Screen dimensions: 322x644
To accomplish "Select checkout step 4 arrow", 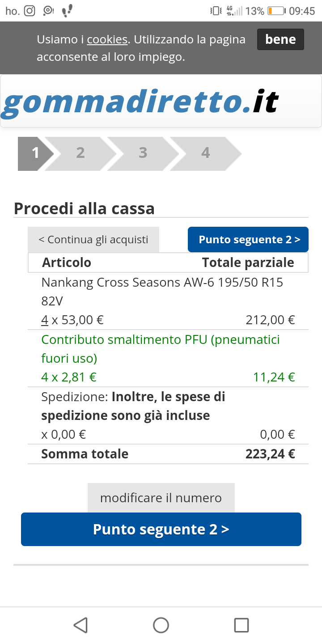I will 206,153.
